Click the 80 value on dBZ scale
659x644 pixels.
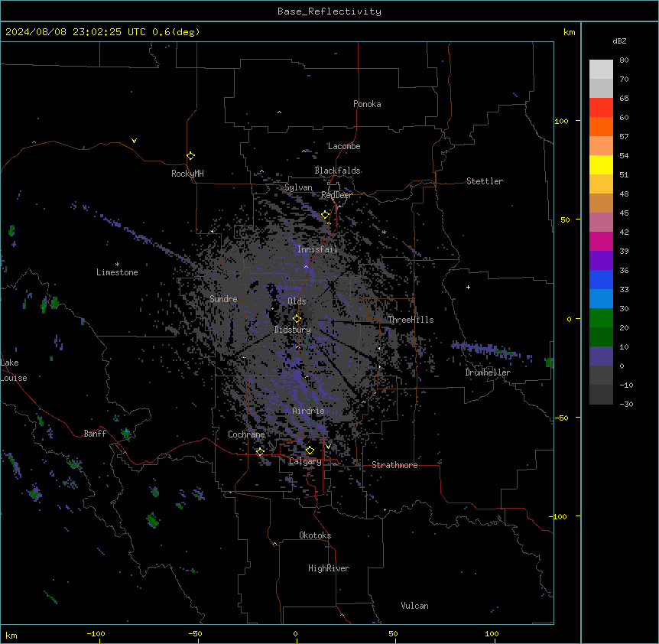624,60
